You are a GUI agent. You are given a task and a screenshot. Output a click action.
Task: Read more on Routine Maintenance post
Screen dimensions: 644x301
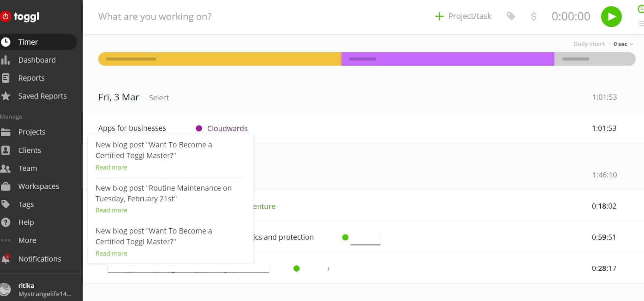[111, 210]
